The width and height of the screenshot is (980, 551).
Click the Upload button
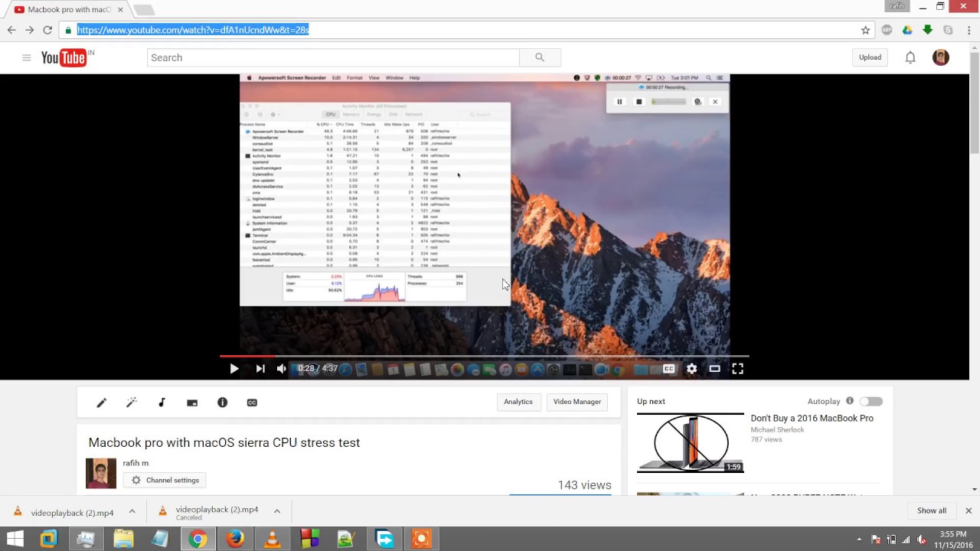870,57
